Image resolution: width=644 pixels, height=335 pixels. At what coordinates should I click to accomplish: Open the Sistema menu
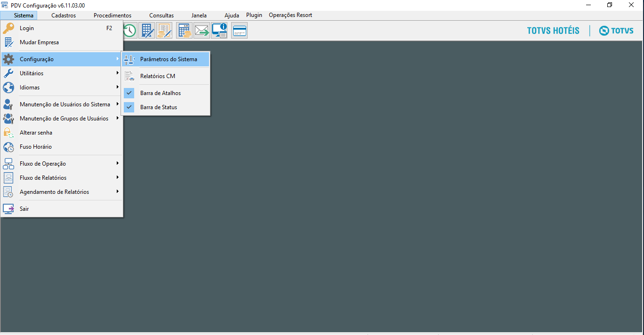click(x=24, y=16)
